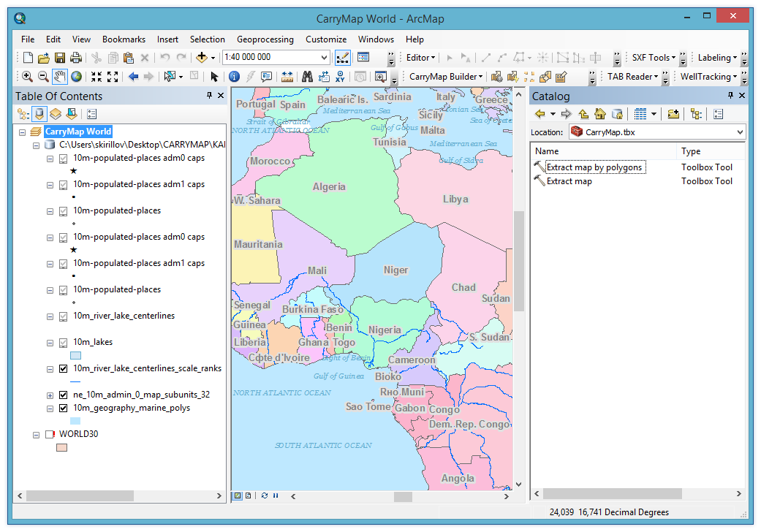Uncheck ne_10m_admin_0_map_subunits_32 layer

pos(63,395)
